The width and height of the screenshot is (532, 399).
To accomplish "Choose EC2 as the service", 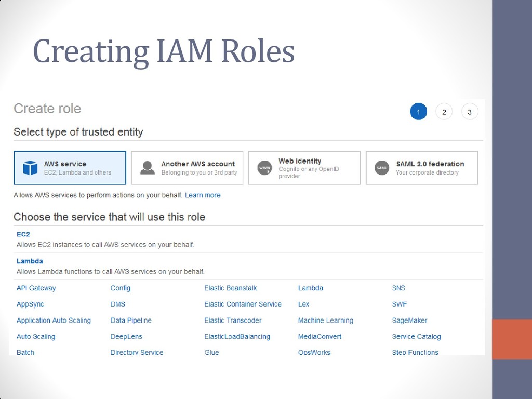I will (x=23, y=234).
